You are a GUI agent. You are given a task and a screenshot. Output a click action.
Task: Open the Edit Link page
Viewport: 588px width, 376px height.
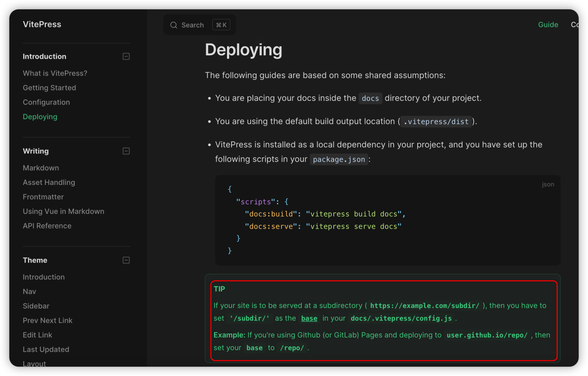(x=38, y=335)
